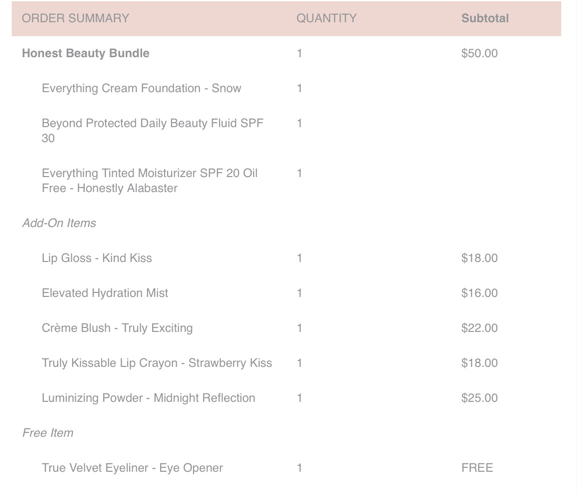Select Lip Gloss - Kind Kiss item
577x493 pixels.
point(97,258)
